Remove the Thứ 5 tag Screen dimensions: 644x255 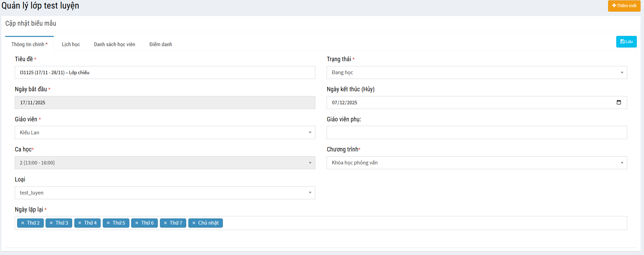[108, 223]
